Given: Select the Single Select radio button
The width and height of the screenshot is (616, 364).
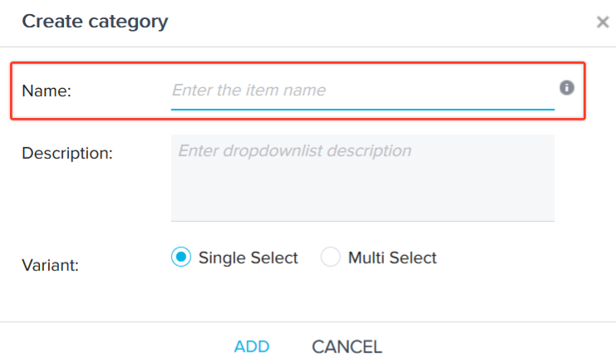Looking at the screenshot, I should 181,257.
